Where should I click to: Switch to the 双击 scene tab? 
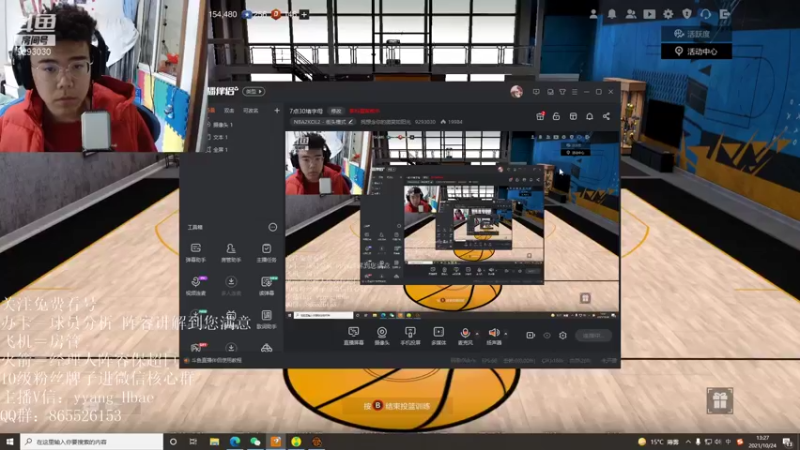tap(229, 110)
